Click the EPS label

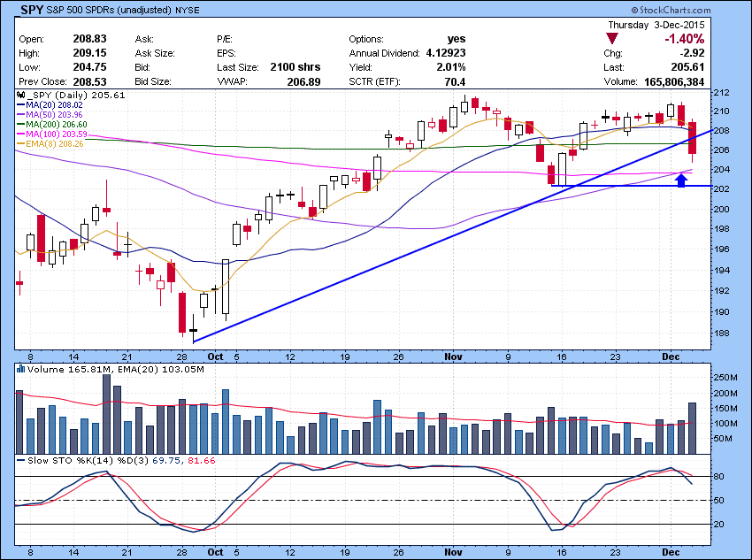(226, 53)
